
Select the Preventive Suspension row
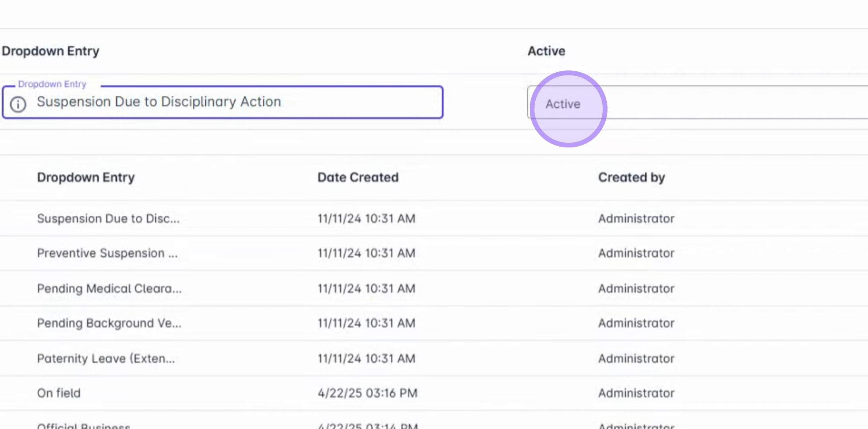coord(107,253)
